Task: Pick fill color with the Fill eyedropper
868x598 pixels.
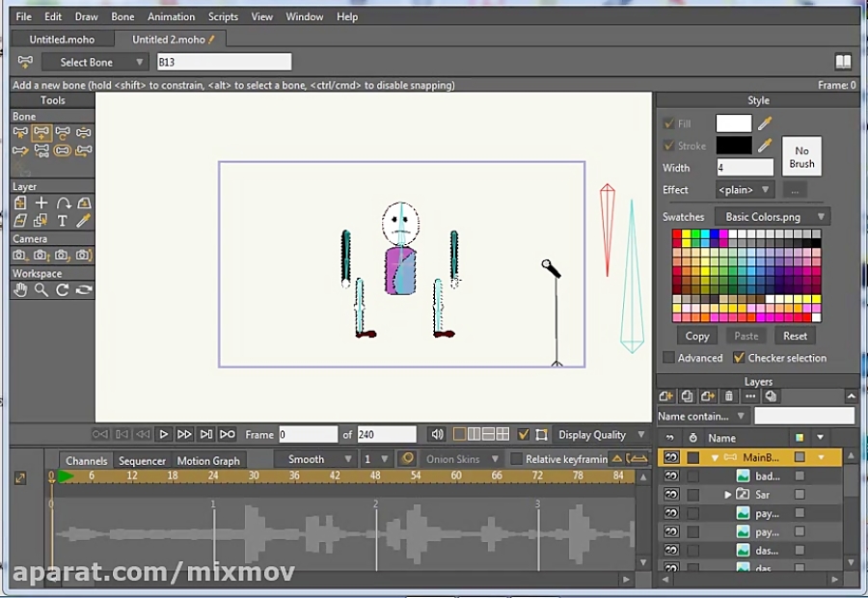Action: tap(765, 122)
